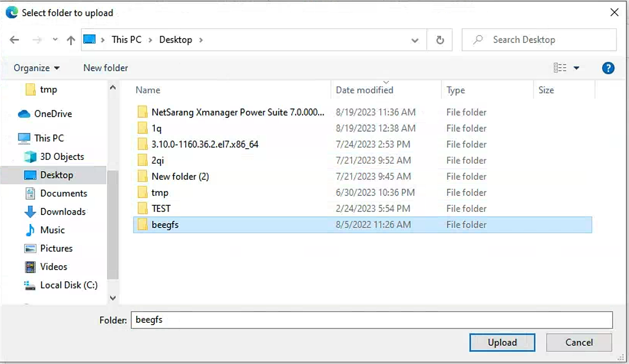Open the more view options dropdown arrow

(x=576, y=68)
